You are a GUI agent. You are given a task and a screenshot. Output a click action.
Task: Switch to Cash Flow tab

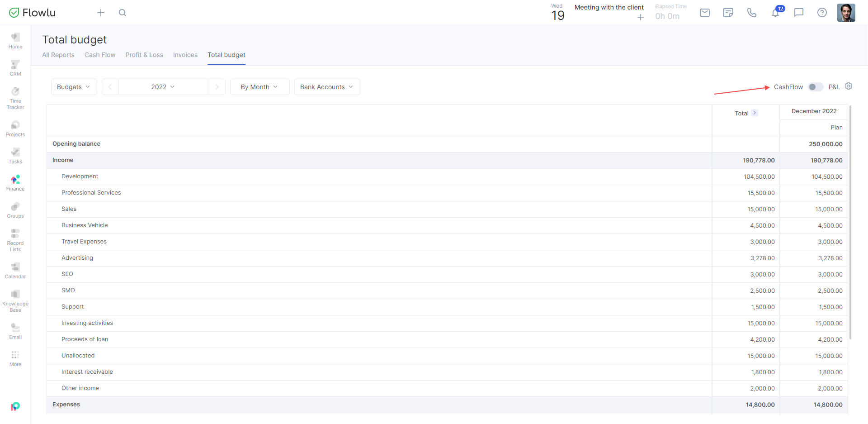click(100, 55)
